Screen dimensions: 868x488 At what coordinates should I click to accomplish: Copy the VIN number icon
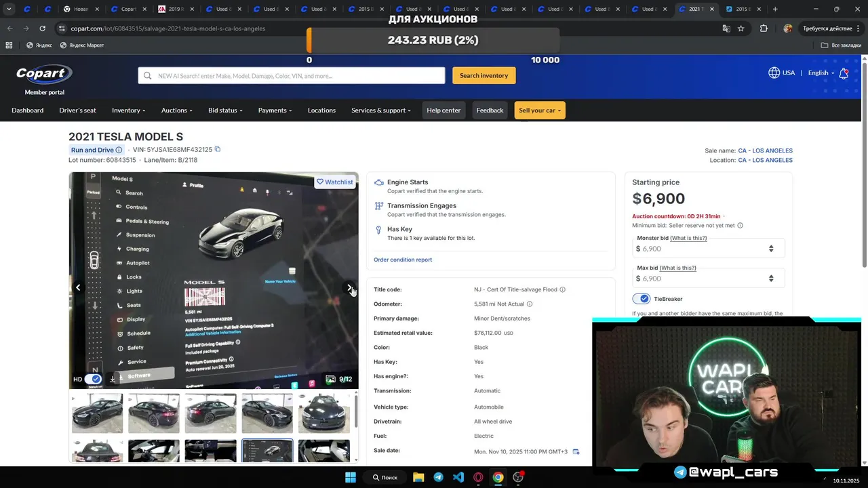coord(218,149)
